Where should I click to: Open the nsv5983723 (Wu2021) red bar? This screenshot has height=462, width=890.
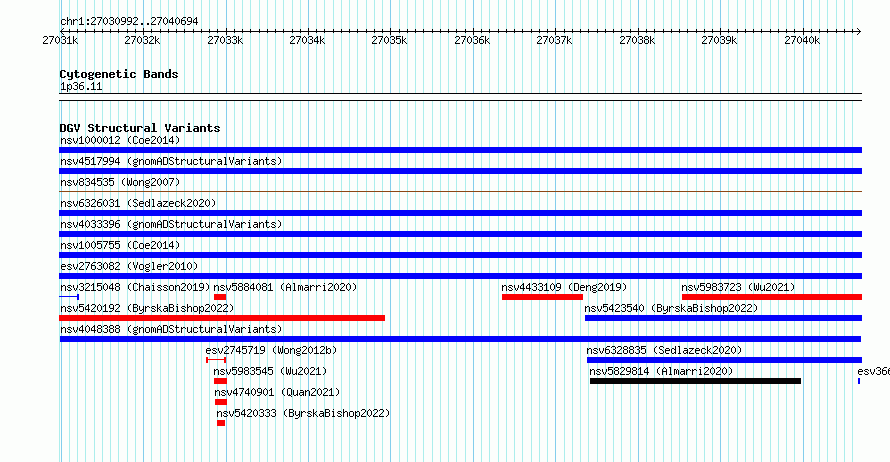772,297
